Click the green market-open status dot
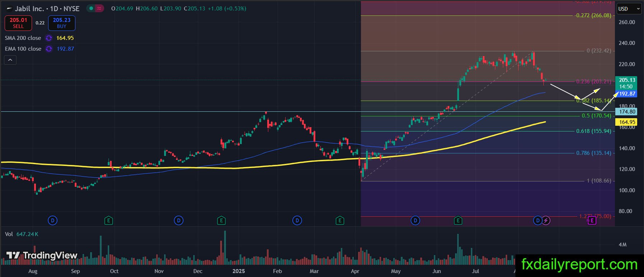Viewport: 644px width, 277px height. [92, 8]
